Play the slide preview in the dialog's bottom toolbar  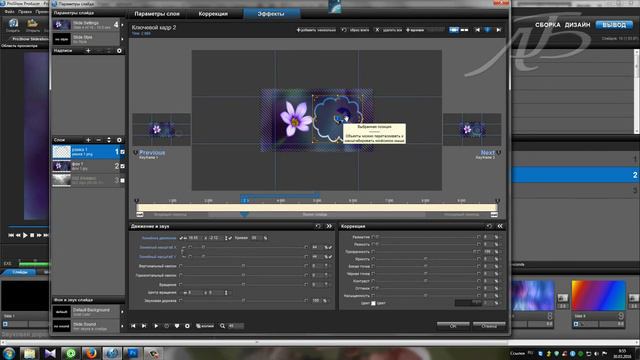[x=156, y=326]
